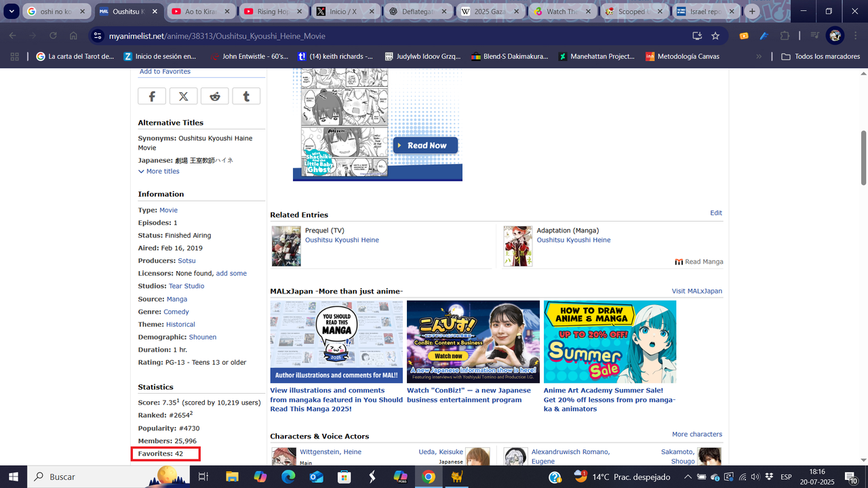Open the Rising Hop YouTube tab

(x=273, y=12)
